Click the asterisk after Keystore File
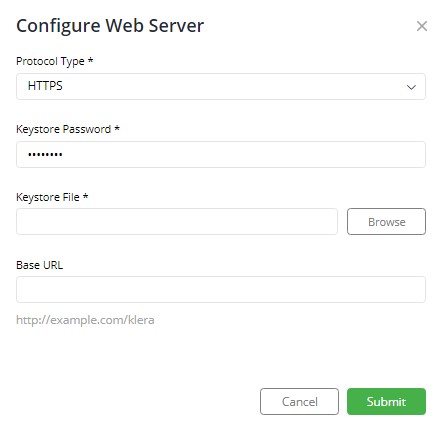This screenshot has width=444, height=428. tap(86, 196)
